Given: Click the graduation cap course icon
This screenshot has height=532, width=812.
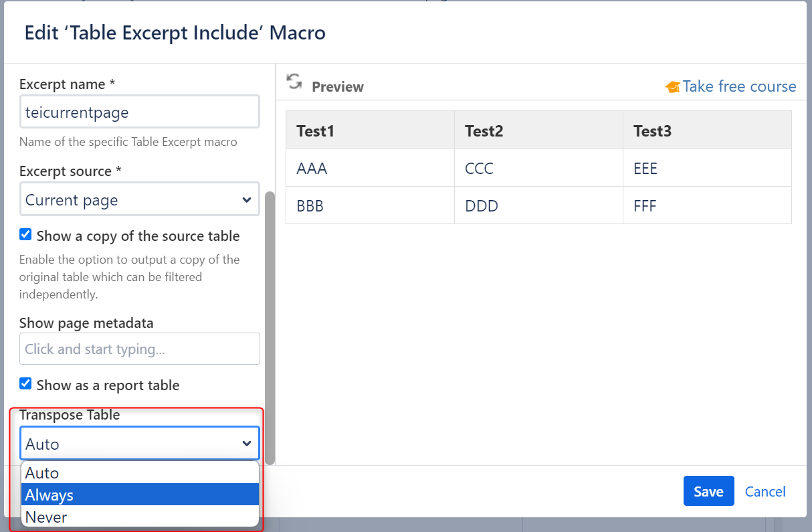Looking at the screenshot, I should (672, 87).
